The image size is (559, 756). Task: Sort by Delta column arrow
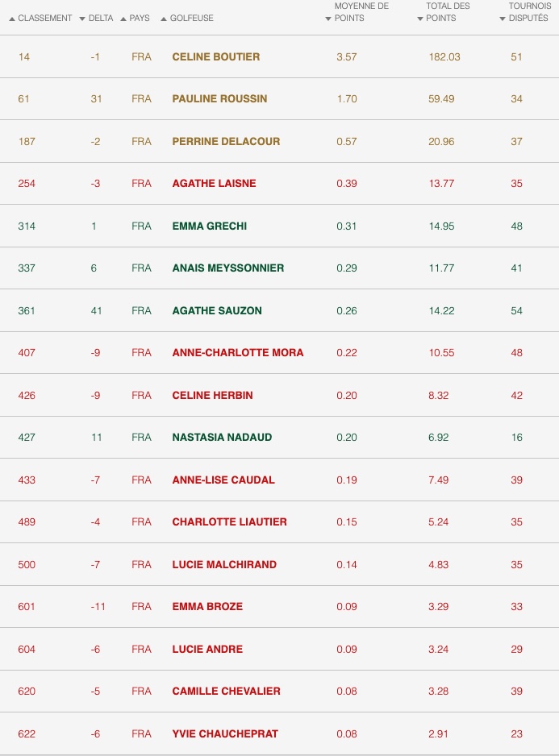point(82,19)
